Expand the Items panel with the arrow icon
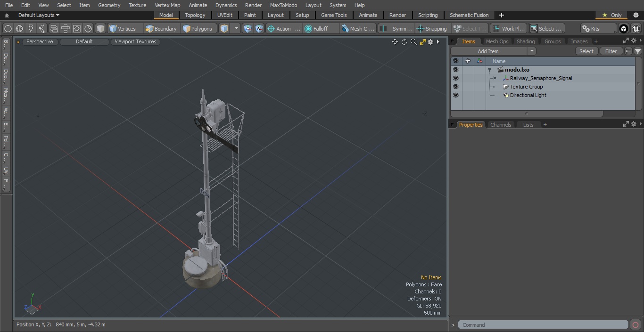 click(x=626, y=41)
